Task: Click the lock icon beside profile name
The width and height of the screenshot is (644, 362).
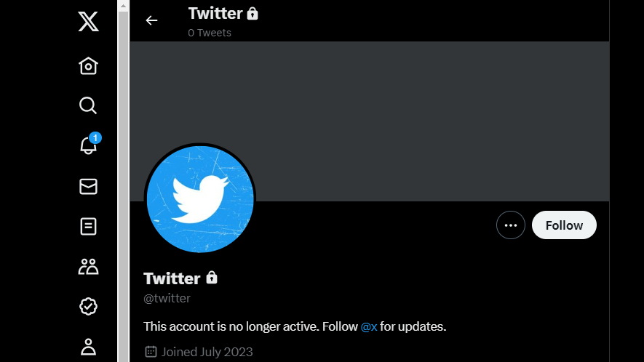Action: 212,278
